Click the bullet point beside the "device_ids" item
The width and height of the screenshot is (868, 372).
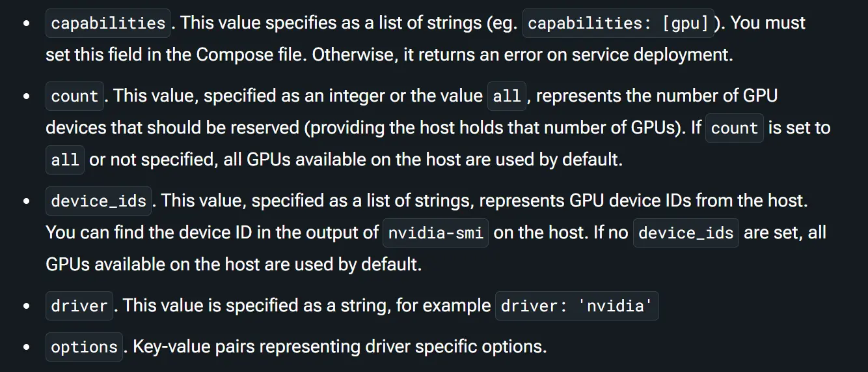[x=26, y=201]
